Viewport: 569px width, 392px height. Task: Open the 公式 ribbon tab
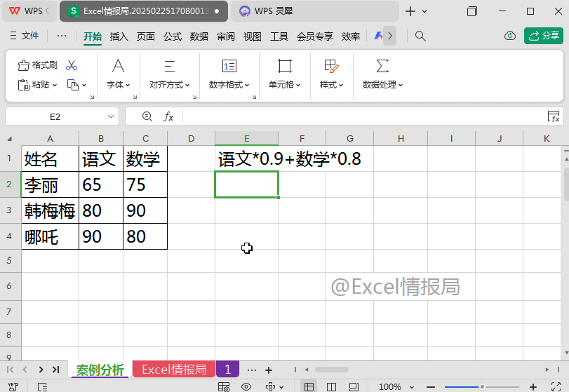pos(173,36)
